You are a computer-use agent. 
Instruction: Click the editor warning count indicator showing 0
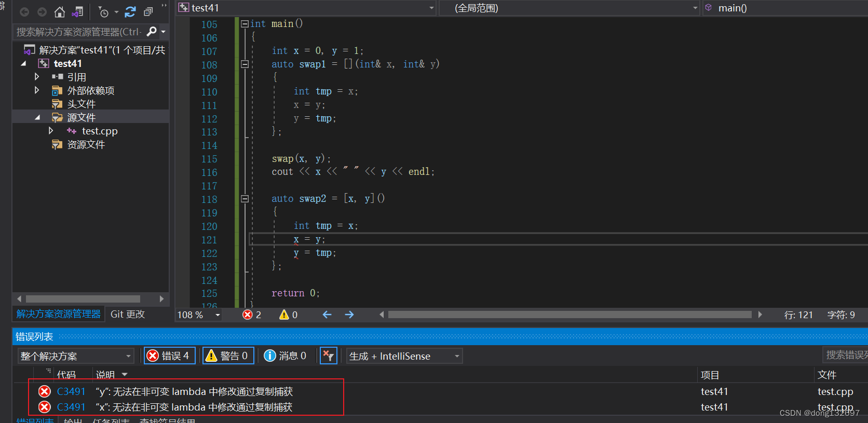tap(288, 315)
